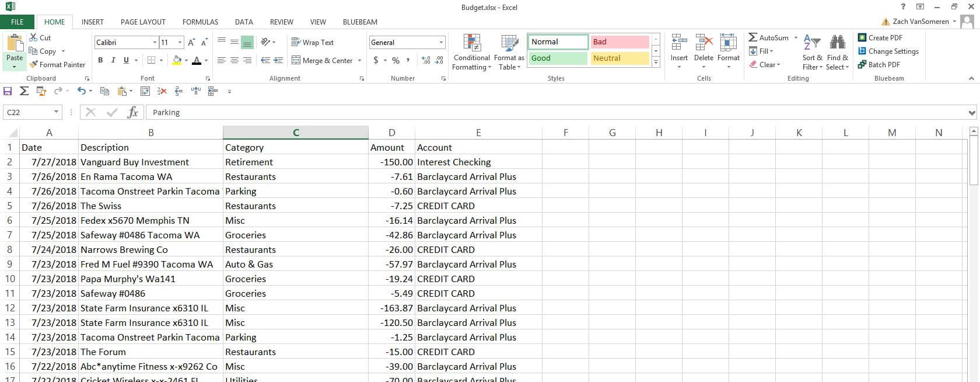Toggle Align Right horizontal alignment
The height and width of the screenshot is (382, 980).
(247, 60)
